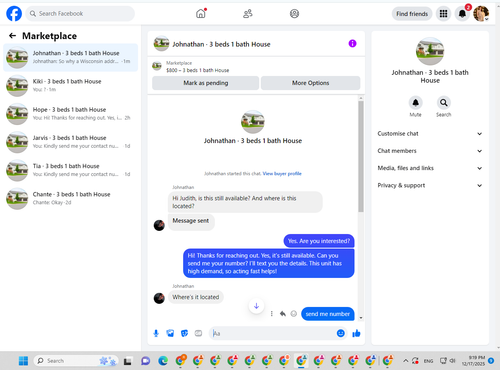The image size is (500, 370).
Task: Go back with the Marketplace arrow
Action: [x=12, y=36]
